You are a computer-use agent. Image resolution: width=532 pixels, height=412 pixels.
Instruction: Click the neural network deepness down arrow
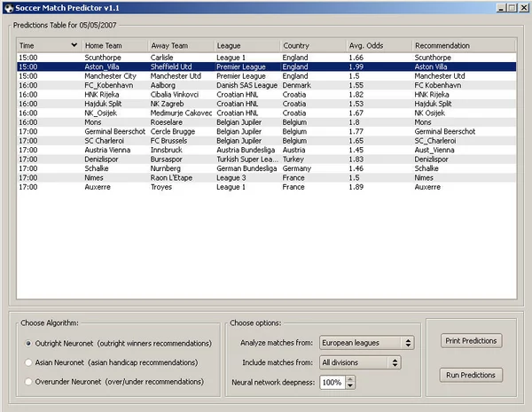point(350,385)
